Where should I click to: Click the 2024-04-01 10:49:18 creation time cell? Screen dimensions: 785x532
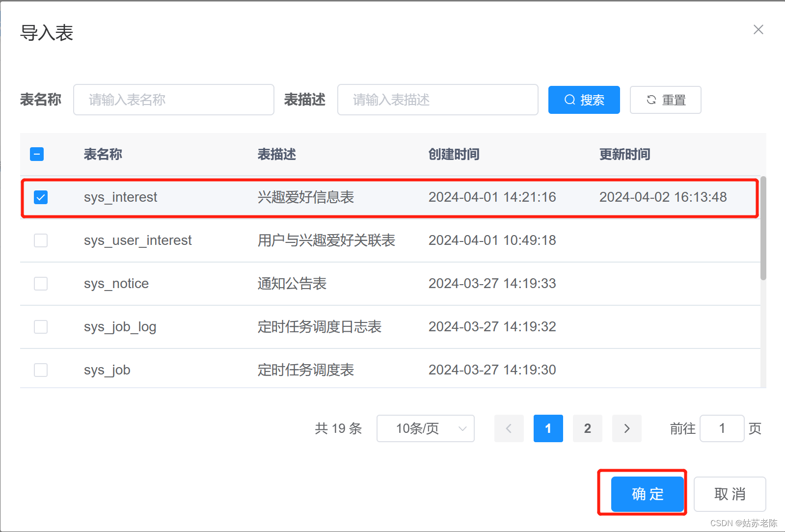click(492, 240)
